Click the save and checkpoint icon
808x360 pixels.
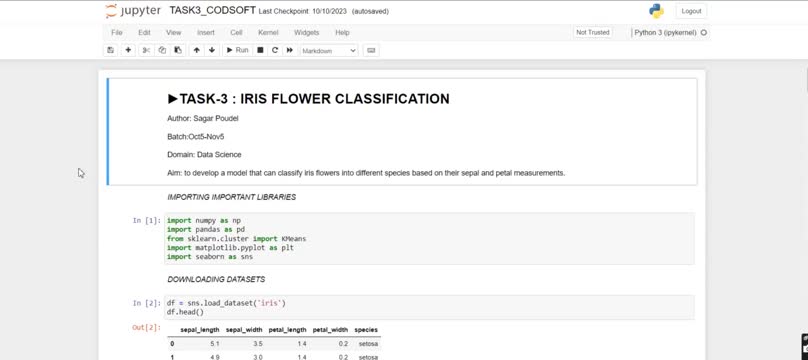click(x=110, y=50)
